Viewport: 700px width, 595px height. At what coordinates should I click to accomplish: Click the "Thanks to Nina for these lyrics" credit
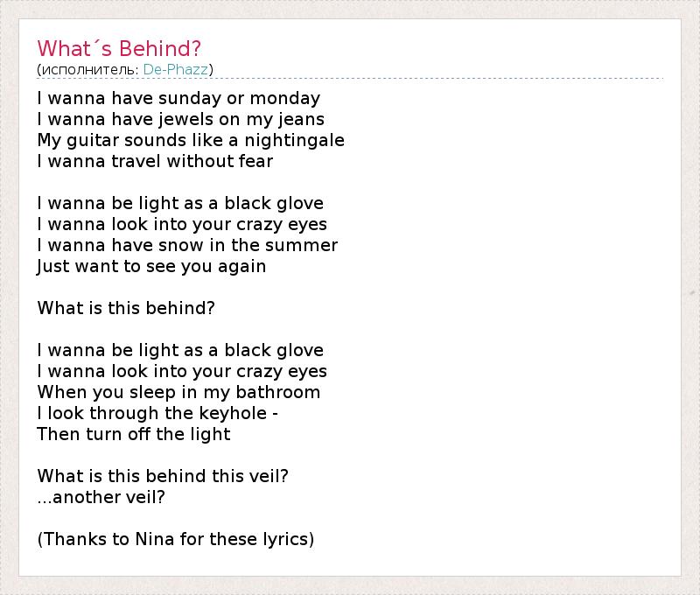pyautogui.click(x=176, y=539)
